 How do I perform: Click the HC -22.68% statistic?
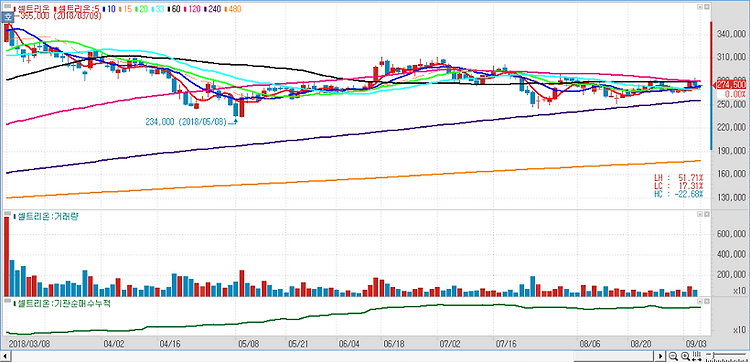[679, 194]
